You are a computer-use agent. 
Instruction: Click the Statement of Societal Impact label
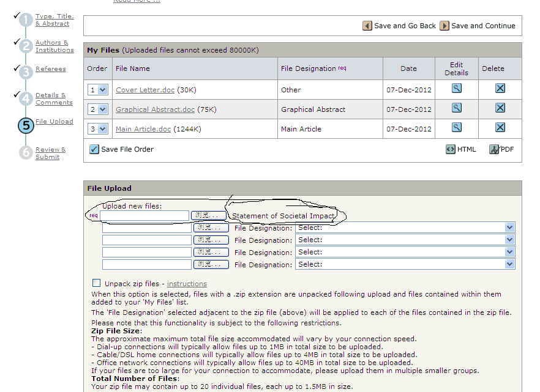click(x=283, y=216)
